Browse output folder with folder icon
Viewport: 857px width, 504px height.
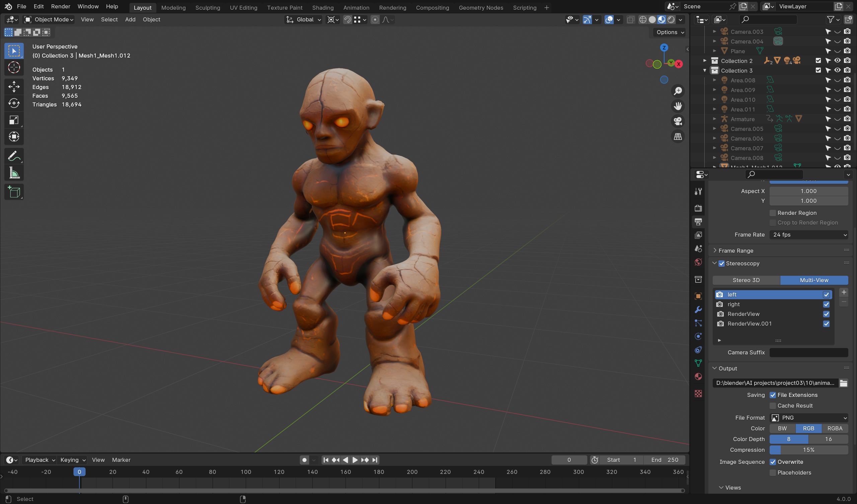[x=843, y=383]
